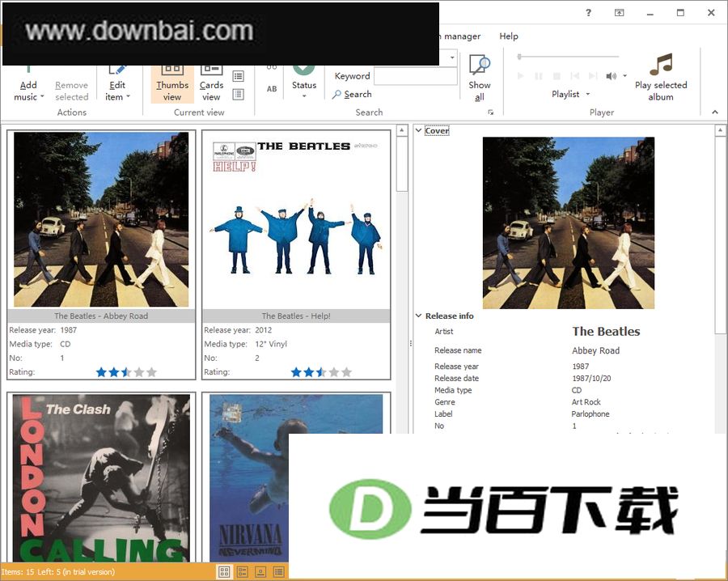Viewport: 728px width, 581px height.
Task: Click the player seek slider
Action: (569, 57)
